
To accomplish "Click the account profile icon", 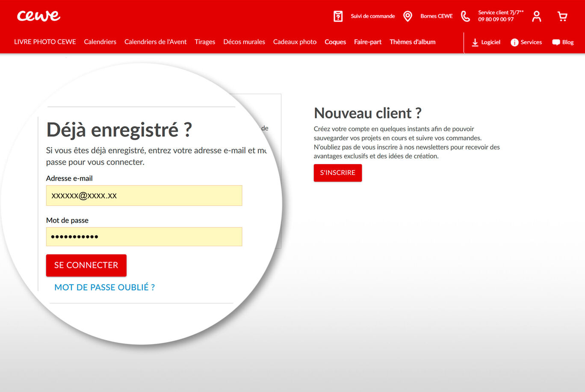I will [536, 15].
